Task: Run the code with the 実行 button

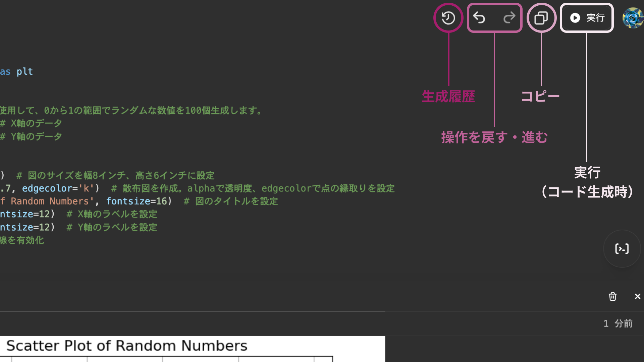Action: tap(587, 18)
